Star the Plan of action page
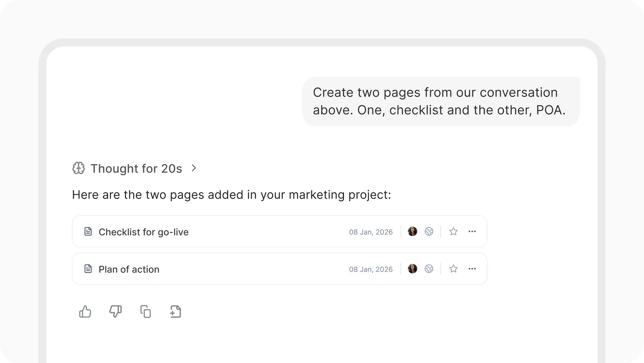644x363 pixels. coord(453,269)
